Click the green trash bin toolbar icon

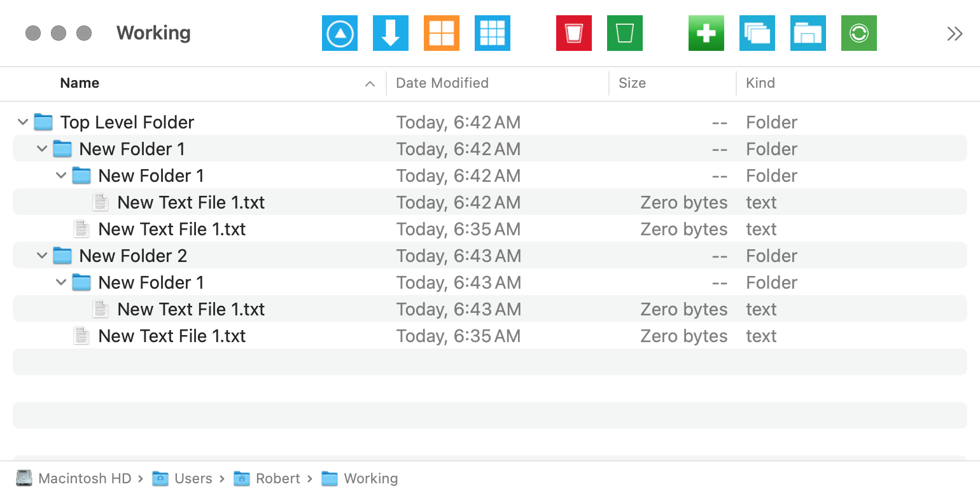click(x=624, y=33)
